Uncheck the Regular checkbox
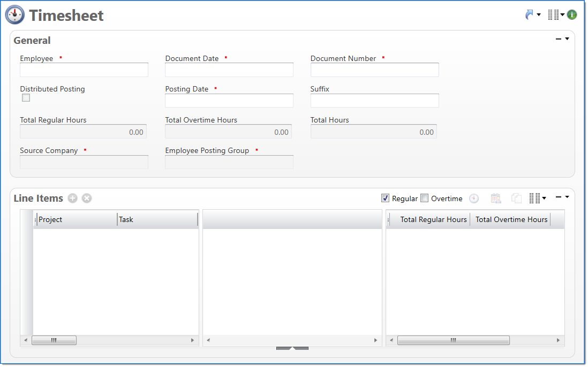The height and width of the screenshot is (367, 588). 385,198
